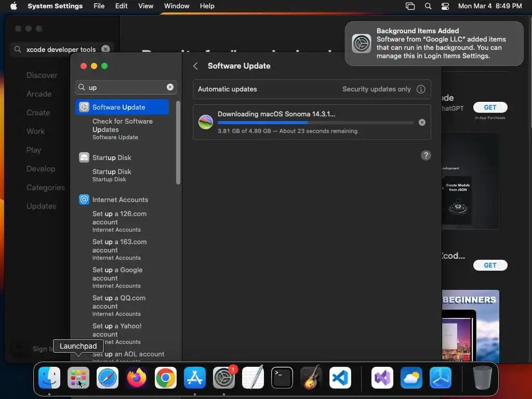Click the date and time in menu bar
Screen dimensions: 532x399
tap(490, 6)
